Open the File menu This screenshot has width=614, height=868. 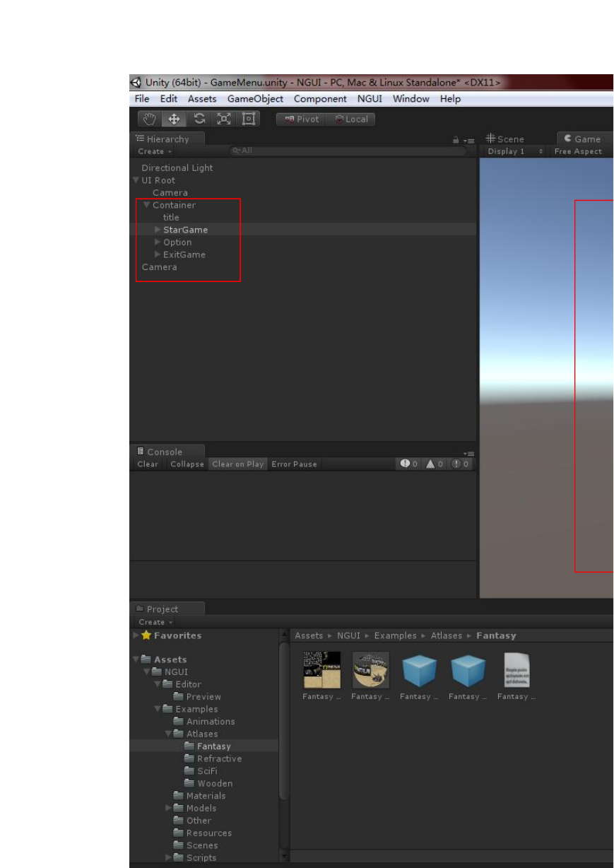142,99
